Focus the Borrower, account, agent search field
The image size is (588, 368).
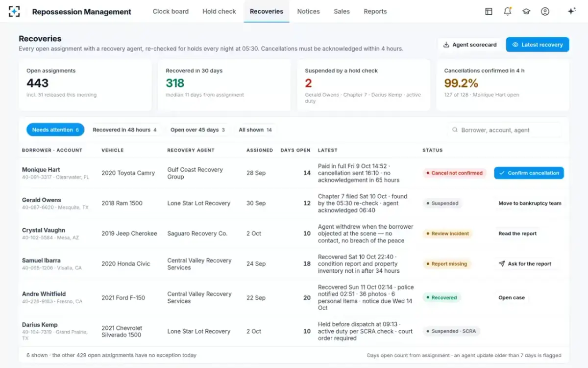(505, 130)
